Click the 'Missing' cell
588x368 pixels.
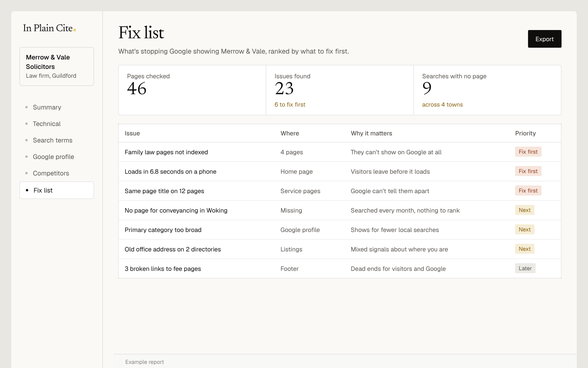pos(291,210)
